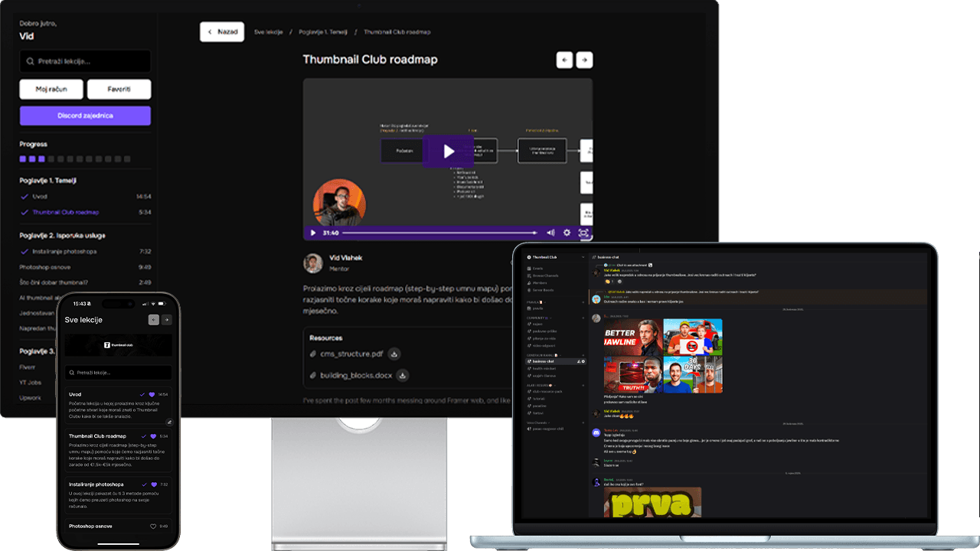This screenshot has height=551, width=980.
Task: Toggle checkmark on phone Thumbnail Club roadmap
Action: click(143, 436)
